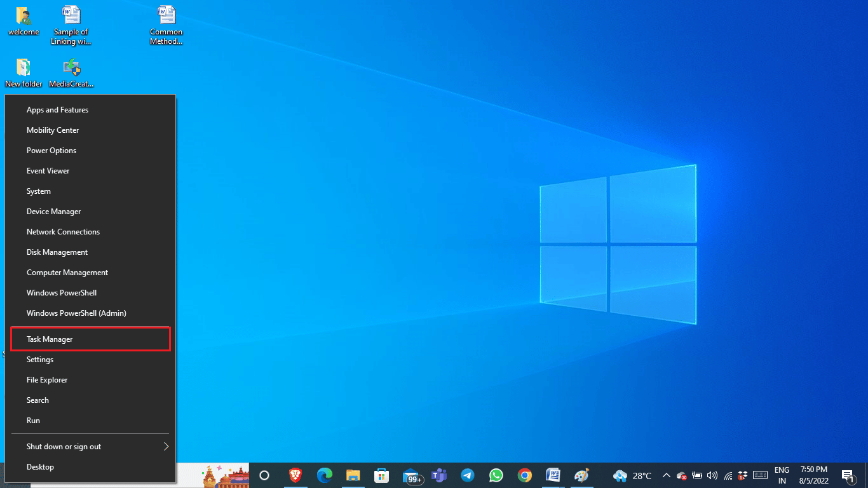Open Google Chrome from the taskbar
868x488 pixels.
tap(524, 475)
